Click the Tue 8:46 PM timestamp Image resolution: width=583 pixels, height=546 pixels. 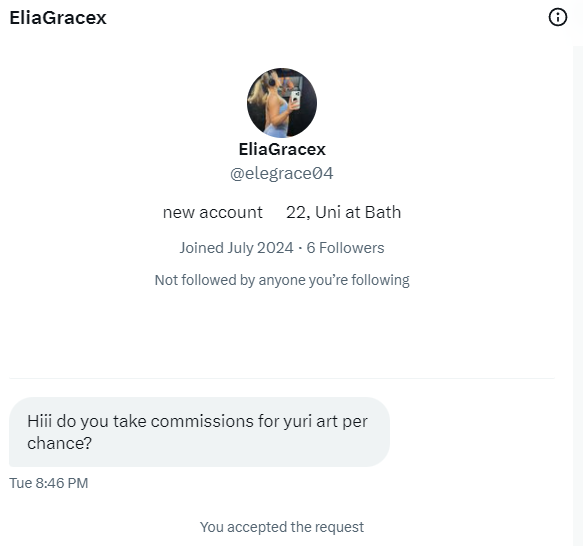pos(49,483)
